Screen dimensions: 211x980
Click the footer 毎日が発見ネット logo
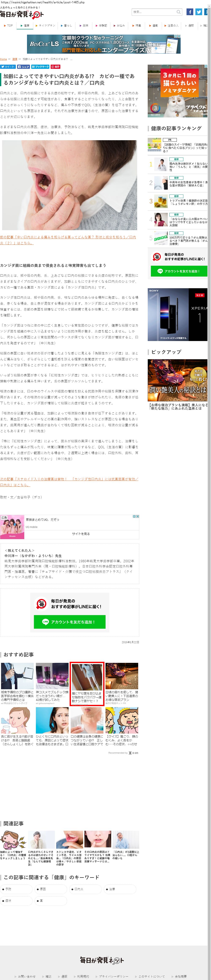point(102,961)
